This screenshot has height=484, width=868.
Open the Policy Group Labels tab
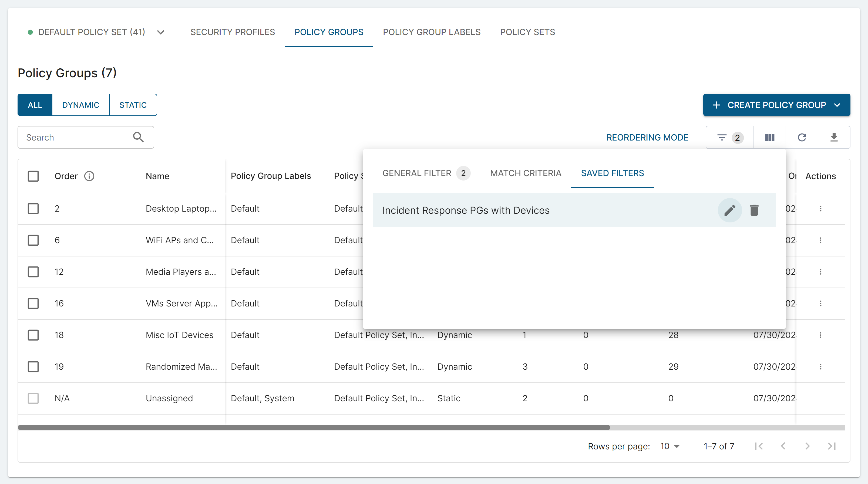point(431,32)
